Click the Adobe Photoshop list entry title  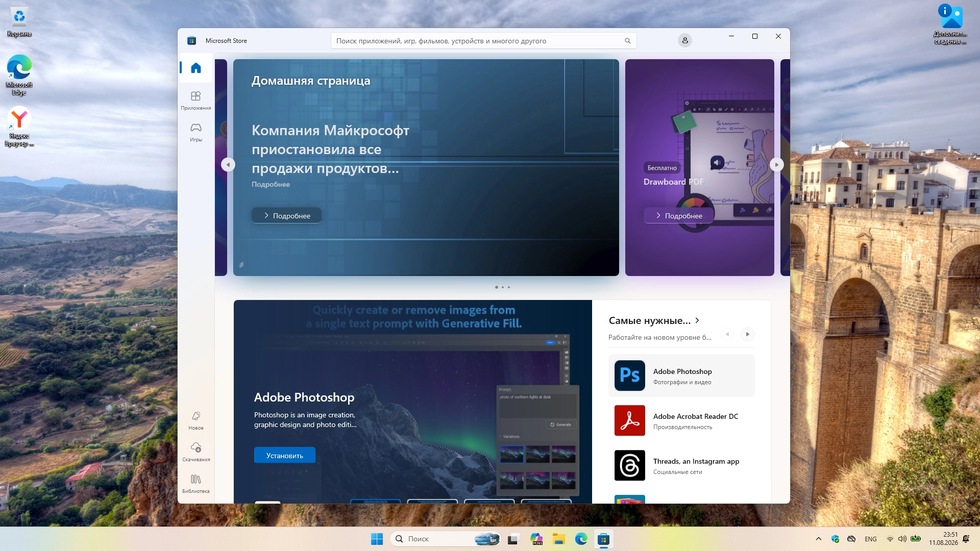682,371
